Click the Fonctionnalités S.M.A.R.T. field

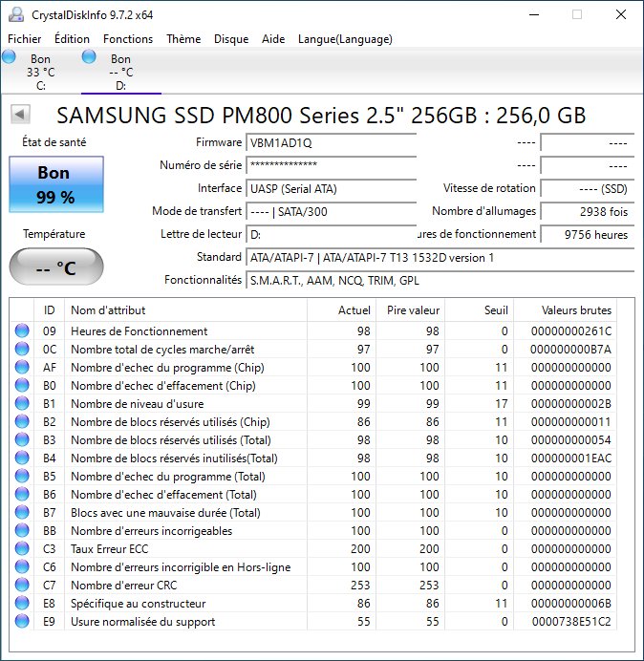click(440, 280)
